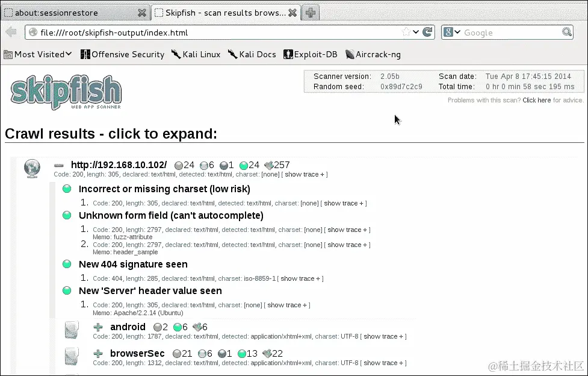Click green dot beside Unknown form field
The width and height of the screenshot is (588, 376).
click(67, 215)
